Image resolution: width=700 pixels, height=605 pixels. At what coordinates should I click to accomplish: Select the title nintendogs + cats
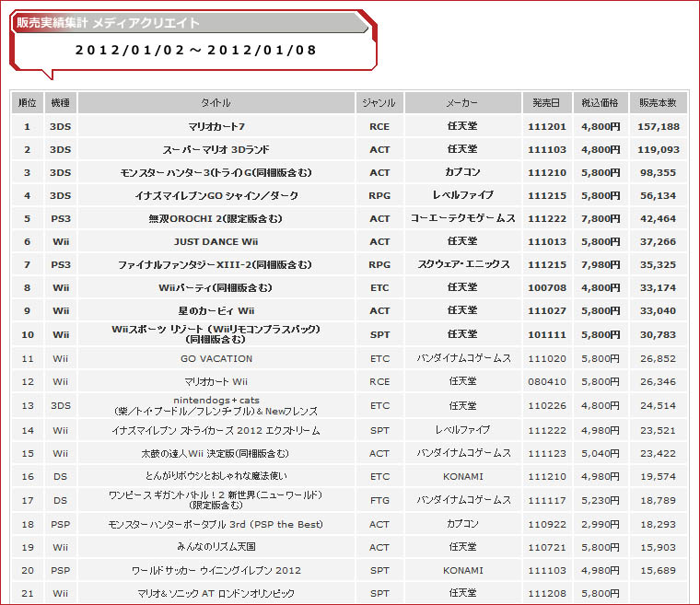[x=216, y=406]
